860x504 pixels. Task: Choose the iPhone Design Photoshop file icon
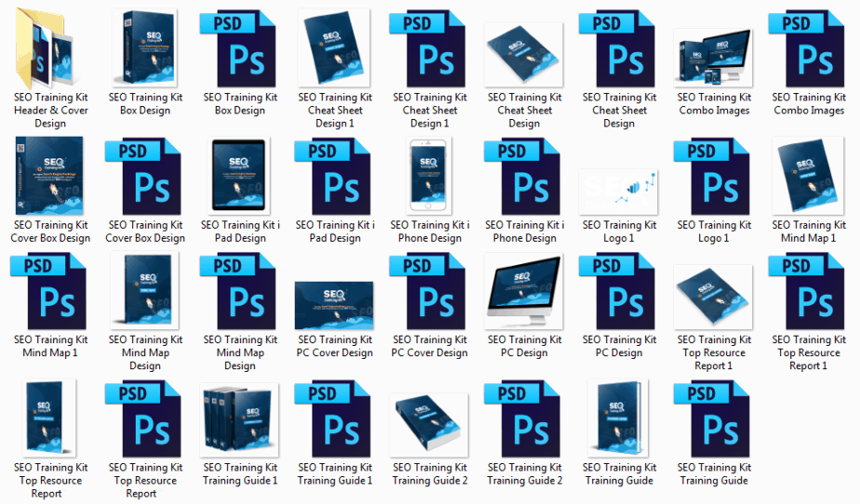click(523, 177)
